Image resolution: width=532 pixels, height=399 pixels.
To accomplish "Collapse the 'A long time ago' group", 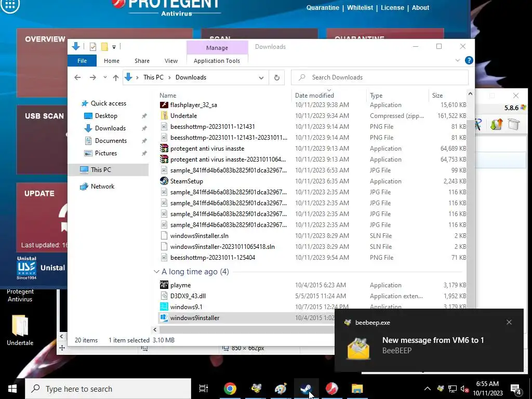I will (156, 271).
